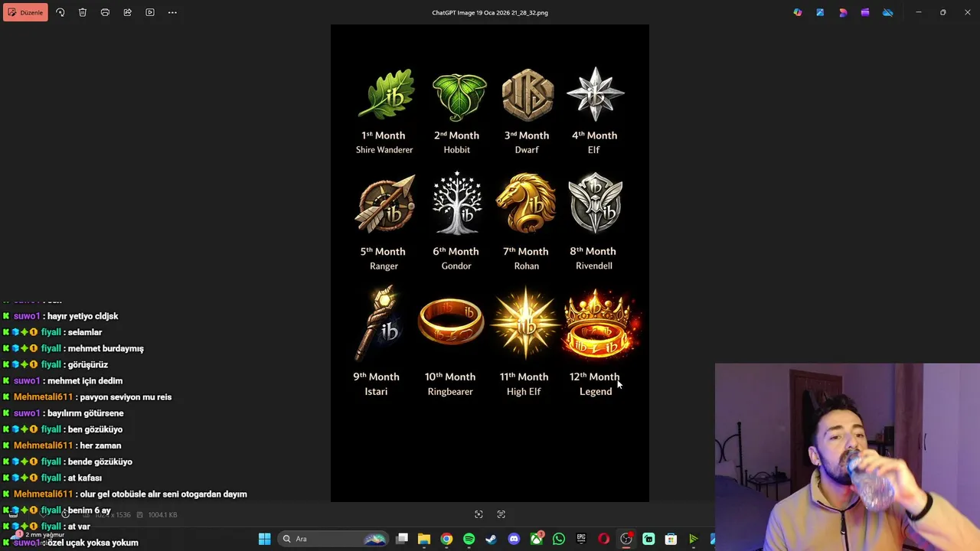Click the 12th Month Legend label
Screen dimensions: 980x551
596,383
